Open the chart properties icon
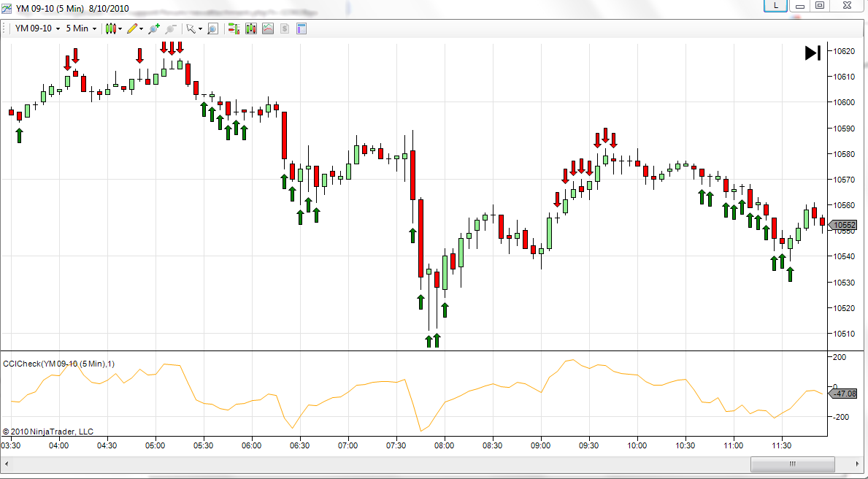This screenshot has width=868, height=479. (x=302, y=28)
